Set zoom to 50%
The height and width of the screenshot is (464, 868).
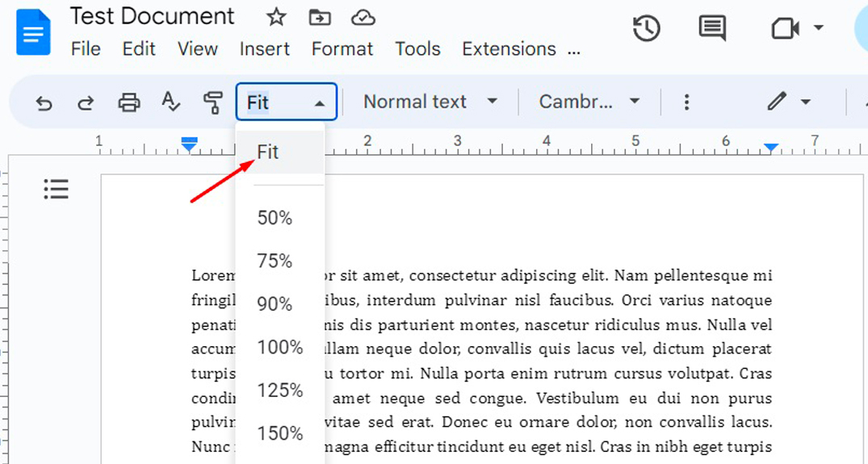point(280,218)
